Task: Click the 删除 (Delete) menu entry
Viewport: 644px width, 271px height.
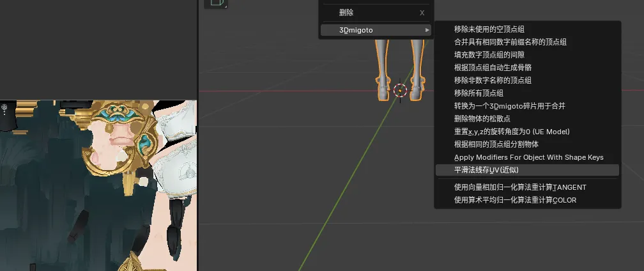Action: click(x=376, y=13)
